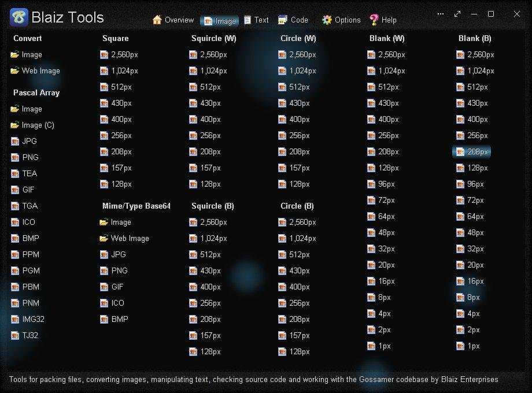
Task: Choose the PBM format item
Action: point(25,287)
